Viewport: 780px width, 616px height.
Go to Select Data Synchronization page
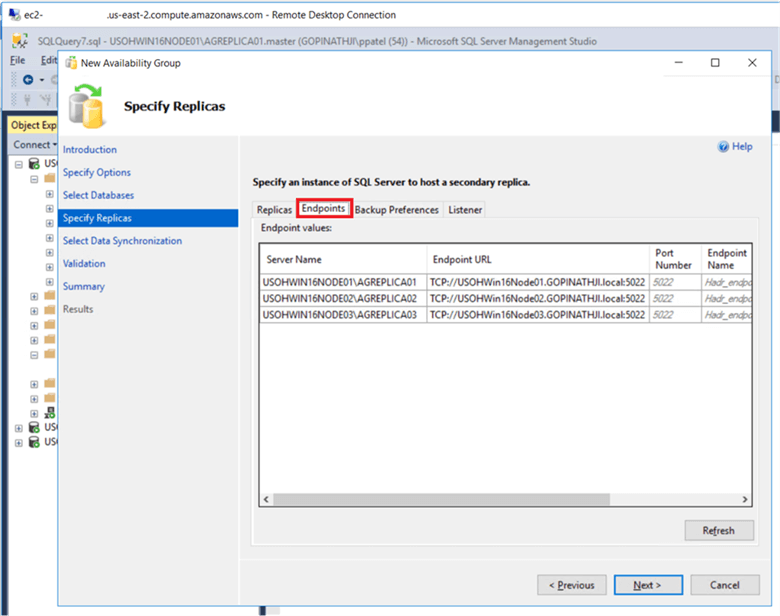[122, 241]
